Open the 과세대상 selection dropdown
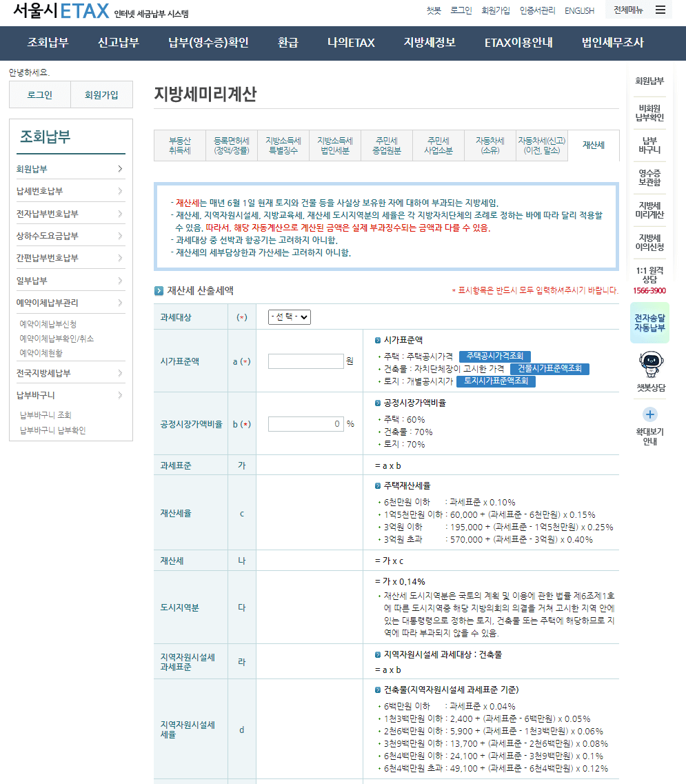 pos(287,317)
